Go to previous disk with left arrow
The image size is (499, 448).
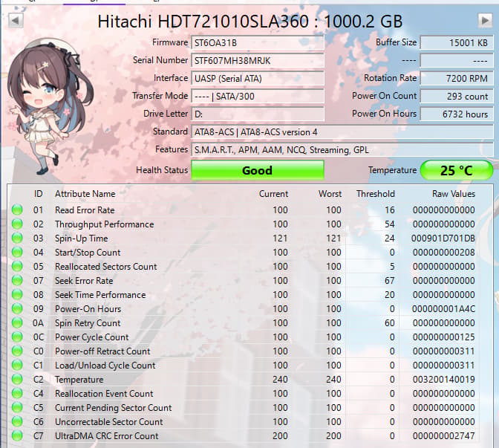tap(15, 21)
